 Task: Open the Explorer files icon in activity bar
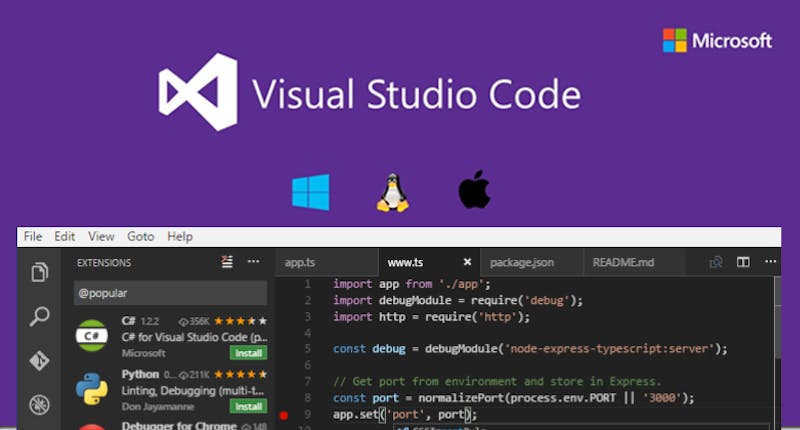(39, 272)
